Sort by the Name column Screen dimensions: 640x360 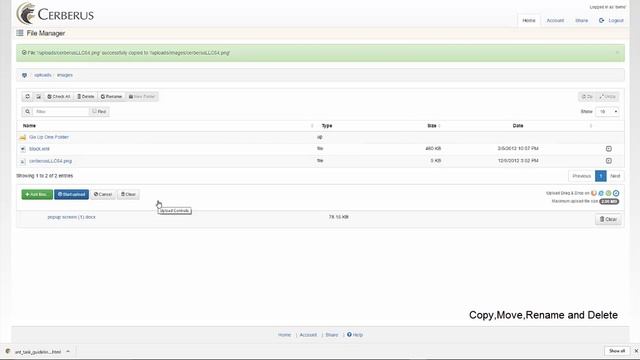tap(29, 126)
